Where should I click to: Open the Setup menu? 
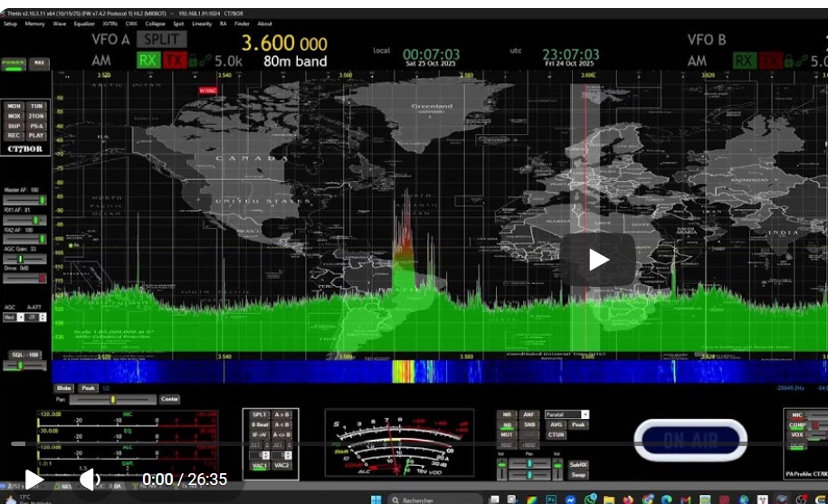point(10,24)
